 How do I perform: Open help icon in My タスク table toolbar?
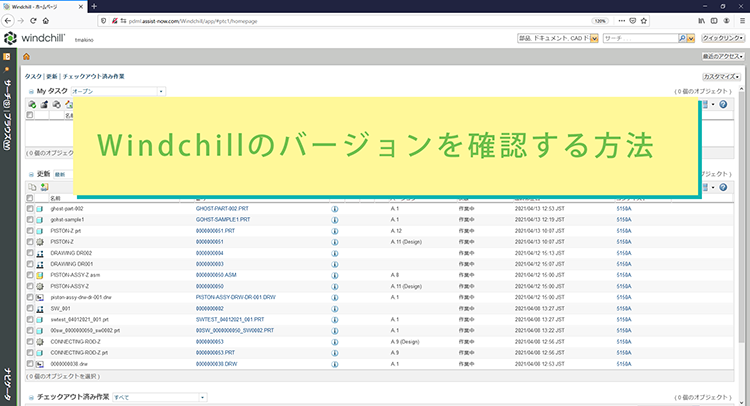(x=723, y=104)
